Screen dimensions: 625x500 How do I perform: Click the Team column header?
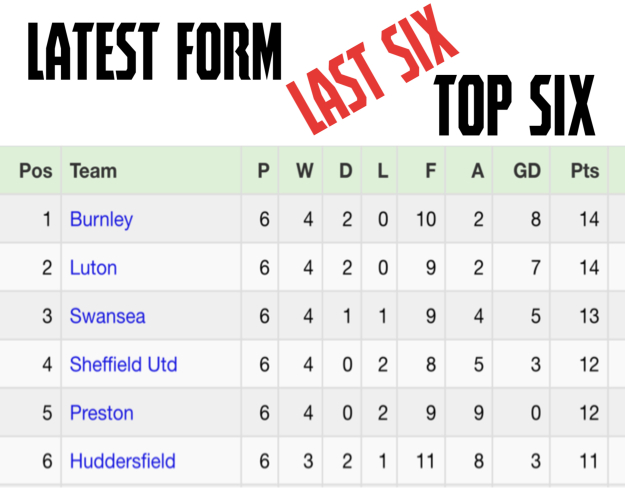click(93, 171)
